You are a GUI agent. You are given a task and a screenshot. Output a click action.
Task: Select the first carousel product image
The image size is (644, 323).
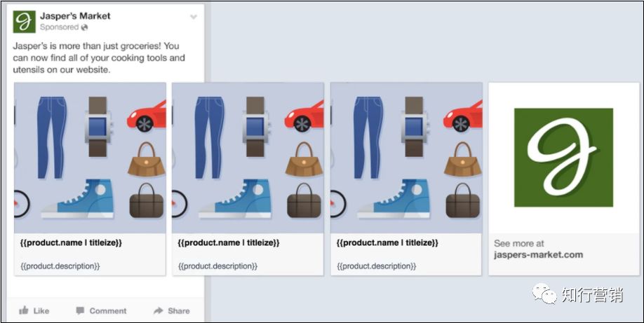[90, 158]
